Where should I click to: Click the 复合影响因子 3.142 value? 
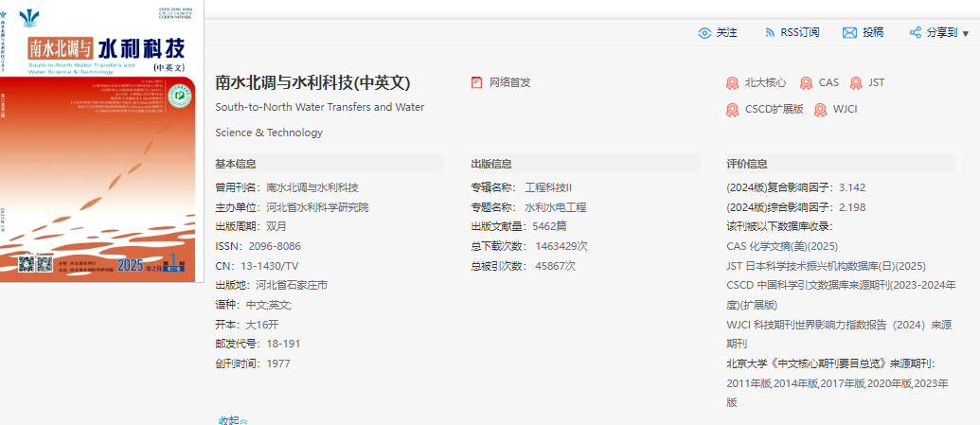click(852, 187)
